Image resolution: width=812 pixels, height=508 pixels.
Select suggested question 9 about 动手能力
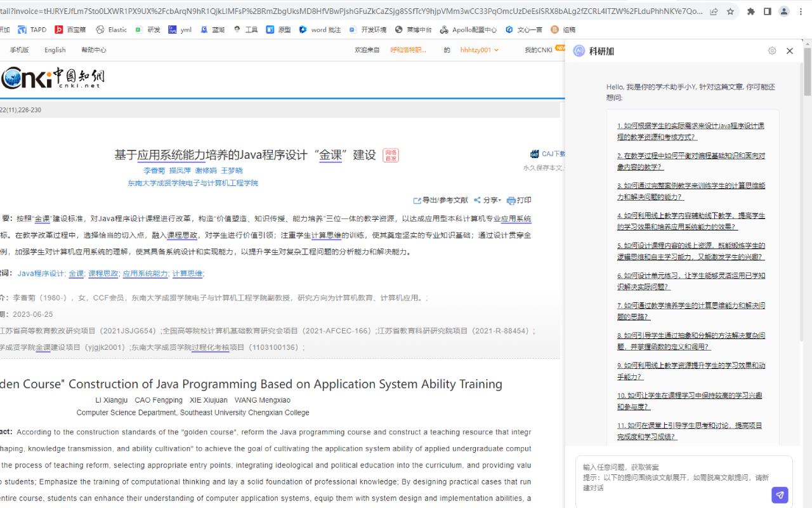(691, 371)
